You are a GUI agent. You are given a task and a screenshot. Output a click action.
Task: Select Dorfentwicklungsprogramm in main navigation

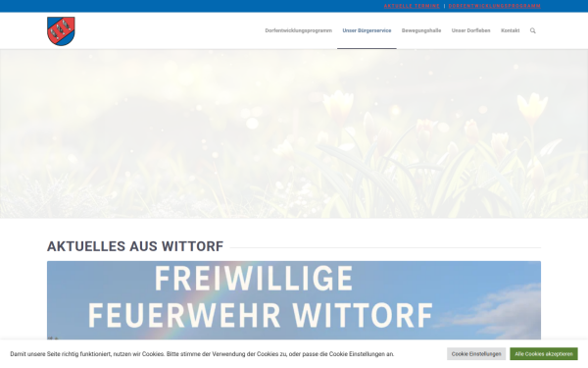coord(299,30)
